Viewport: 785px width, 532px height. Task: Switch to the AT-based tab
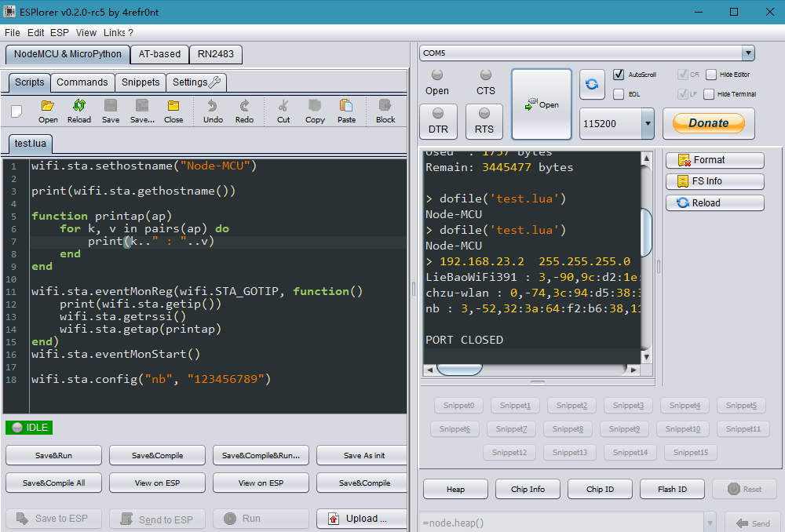tap(159, 54)
